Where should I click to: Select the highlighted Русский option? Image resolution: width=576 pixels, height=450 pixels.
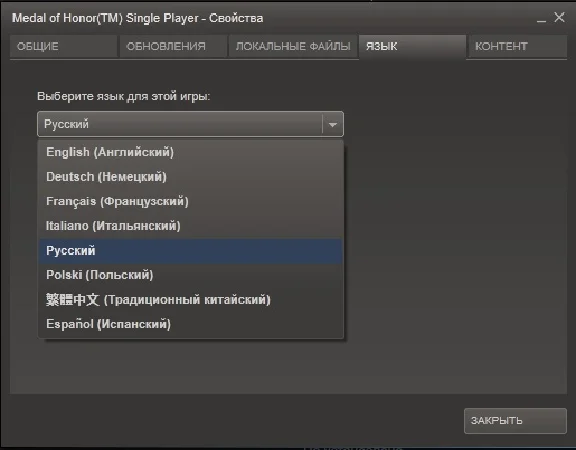(190, 251)
